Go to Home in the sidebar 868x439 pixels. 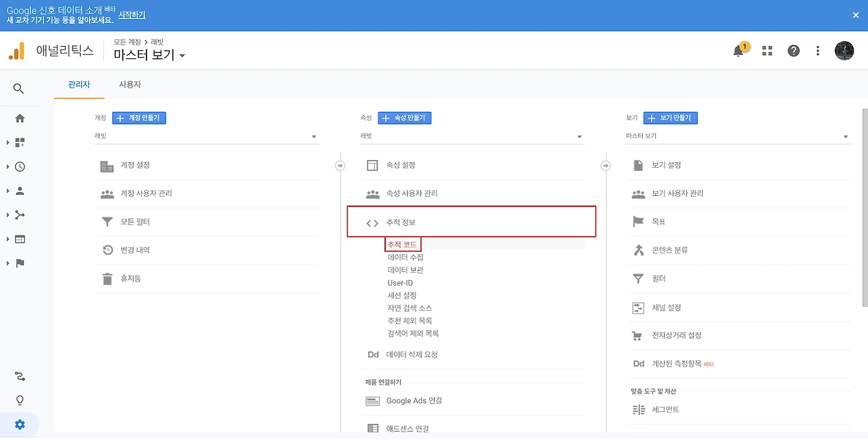coord(20,118)
